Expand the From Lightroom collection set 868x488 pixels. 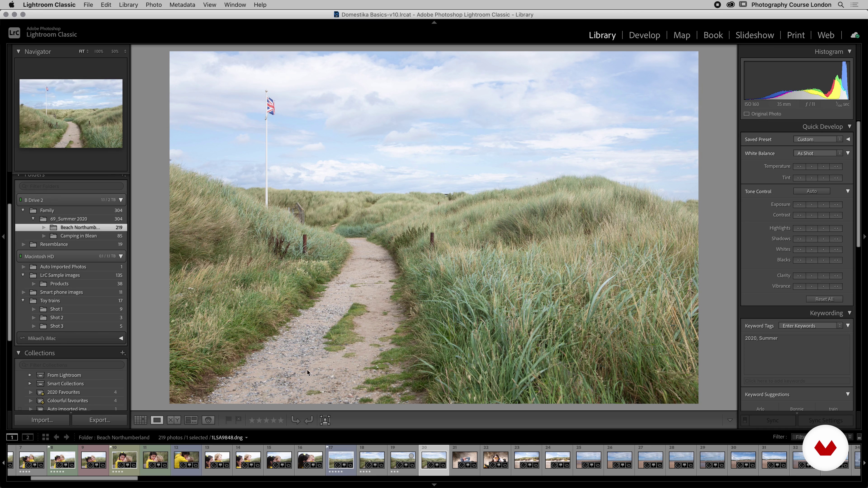[30, 375]
